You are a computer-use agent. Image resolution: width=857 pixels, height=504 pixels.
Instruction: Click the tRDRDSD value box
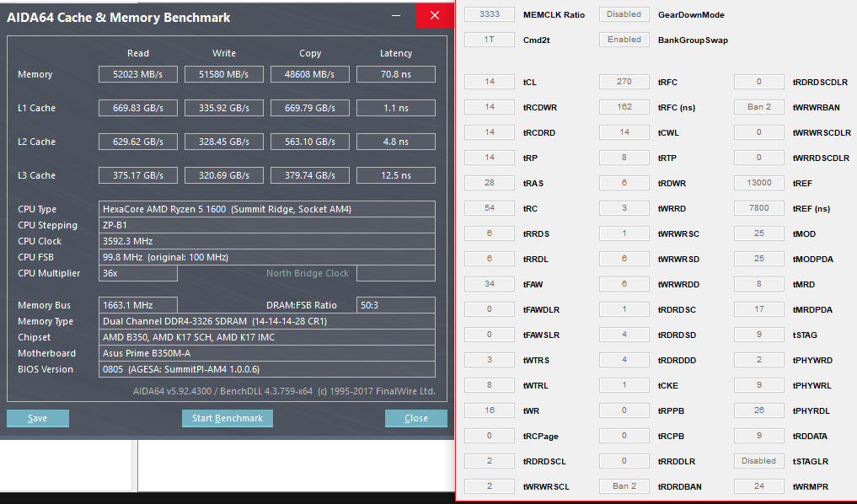[x=624, y=334]
